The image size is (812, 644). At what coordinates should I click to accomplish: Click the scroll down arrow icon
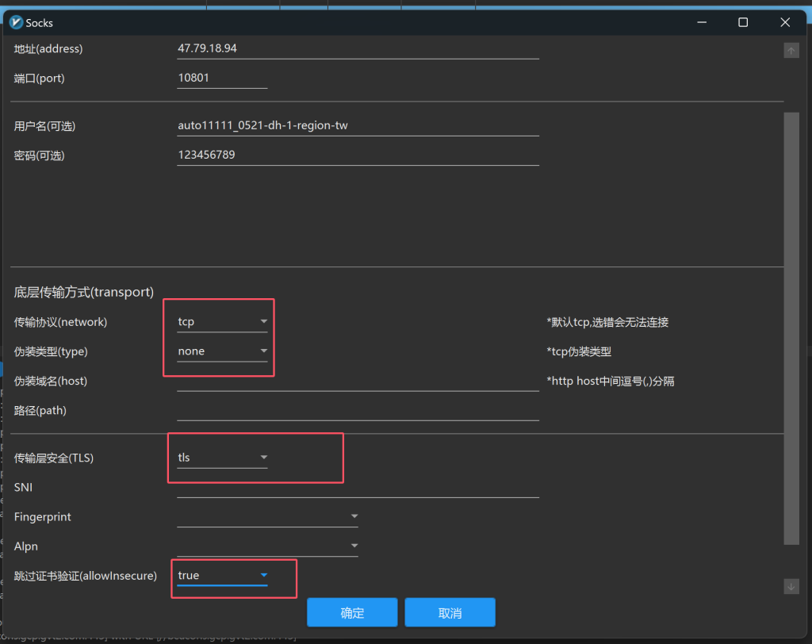click(x=791, y=586)
